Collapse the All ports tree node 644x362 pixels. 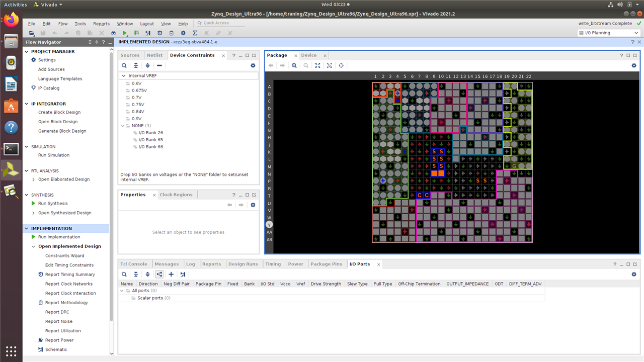point(122,291)
